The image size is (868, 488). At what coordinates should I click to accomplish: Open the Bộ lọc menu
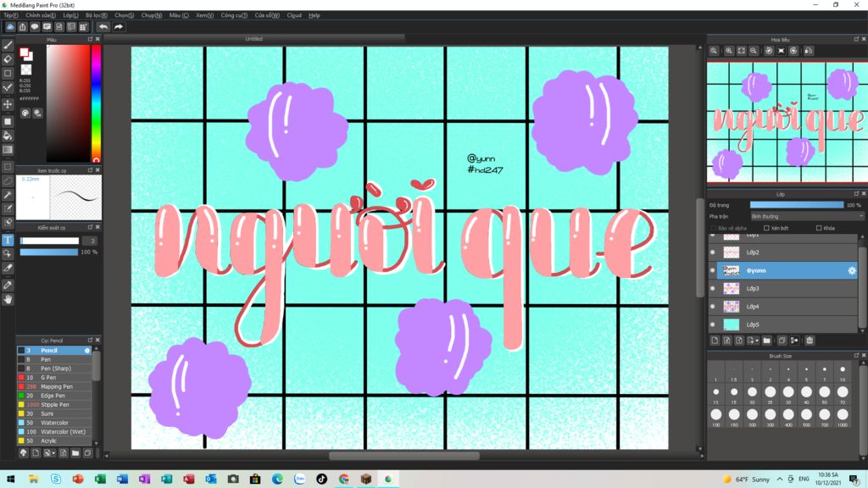pos(97,15)
